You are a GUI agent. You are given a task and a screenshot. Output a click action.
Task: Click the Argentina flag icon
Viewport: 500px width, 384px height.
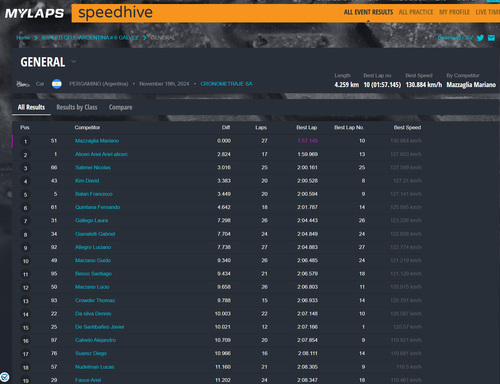coord(57,84)
